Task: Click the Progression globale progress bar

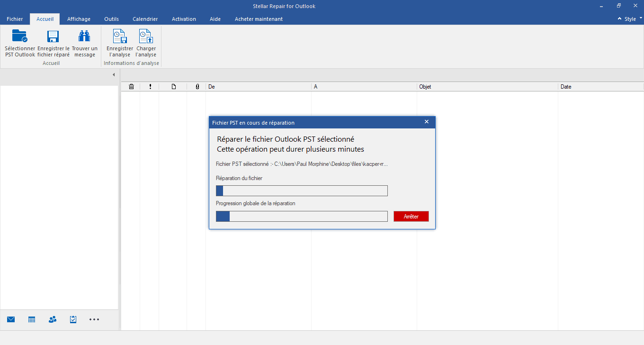Action: tap(302, 216)
